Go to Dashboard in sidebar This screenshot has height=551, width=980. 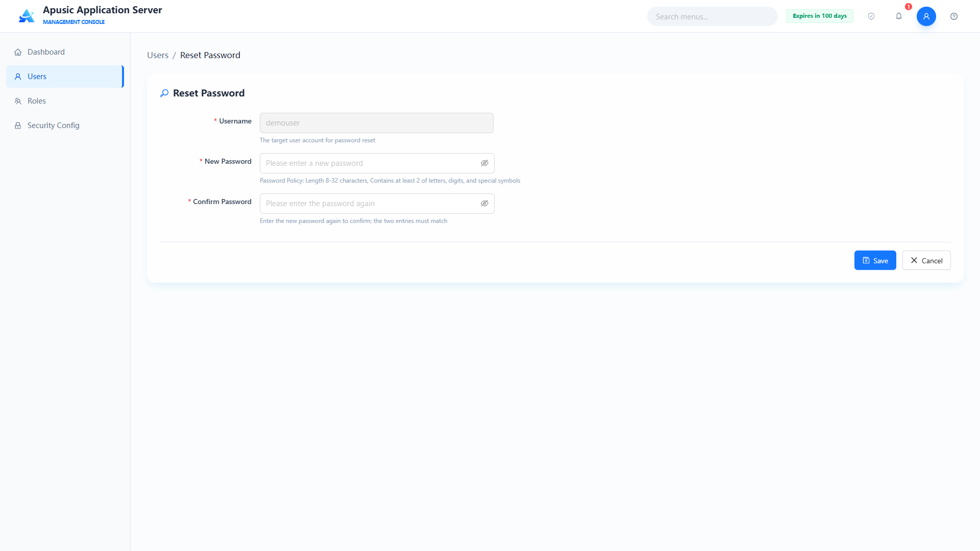(x=65, y=52)
